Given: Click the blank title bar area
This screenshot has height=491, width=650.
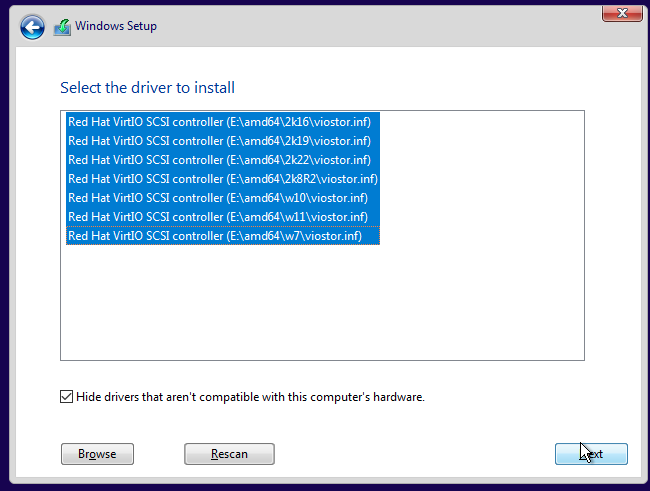Looking at the screenshot, I should [380, 26].
